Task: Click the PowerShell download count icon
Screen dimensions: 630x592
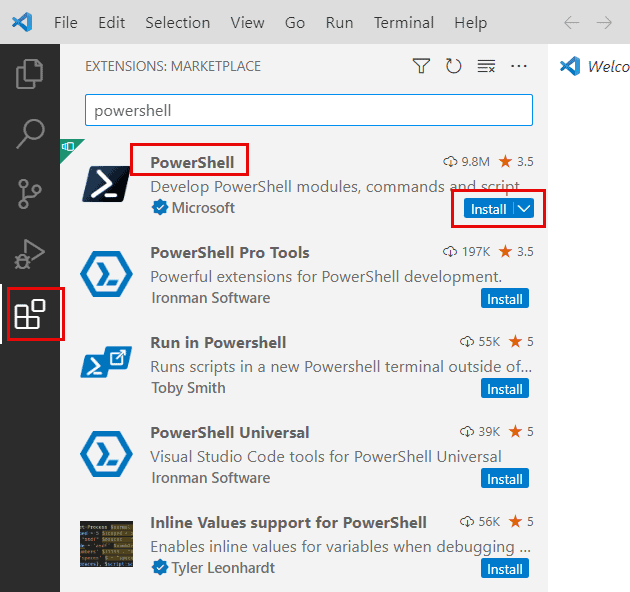Action: 450,162
